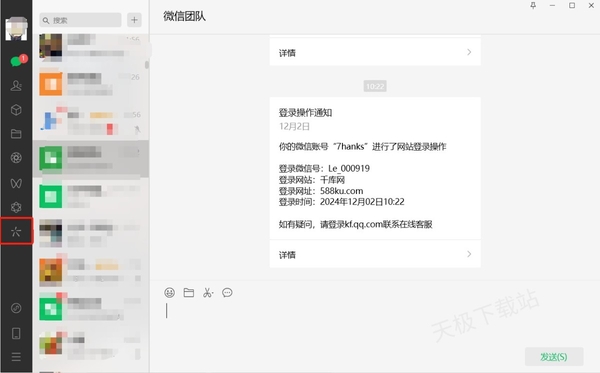Open the profile avatar at the sidebar top
600x373 pixels.
[x=16, y=29]
